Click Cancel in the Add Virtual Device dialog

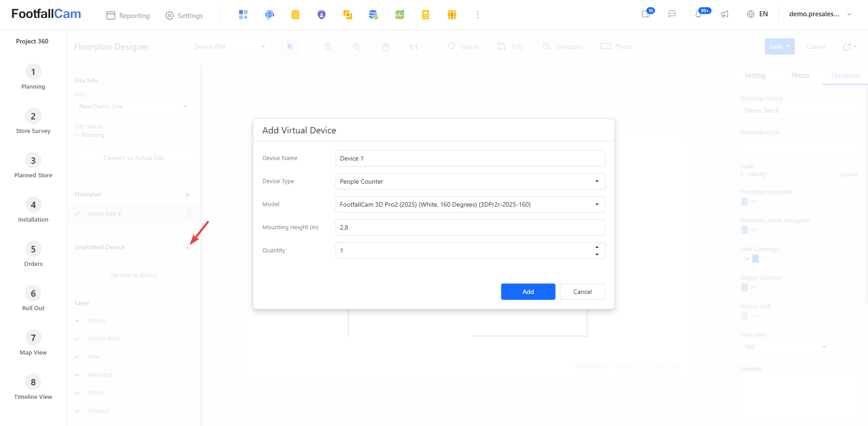(x=582, y=292)
